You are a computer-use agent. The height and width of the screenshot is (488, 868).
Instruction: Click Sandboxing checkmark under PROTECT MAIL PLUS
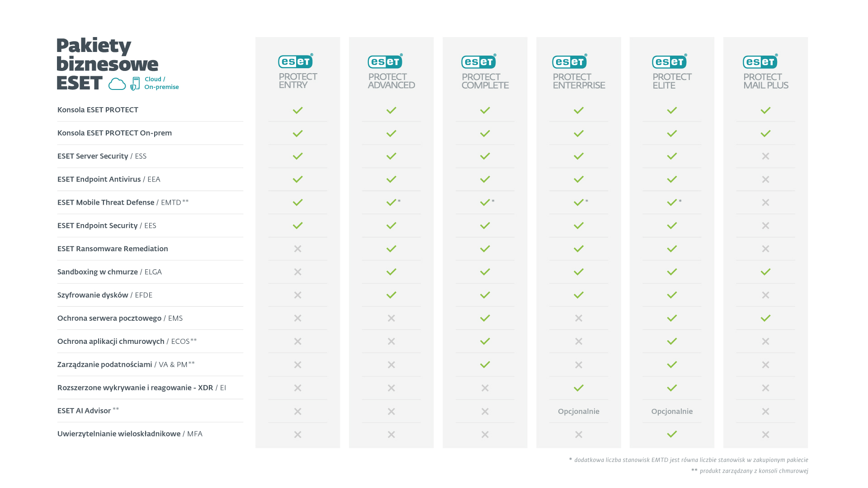[x=765, y=272]
